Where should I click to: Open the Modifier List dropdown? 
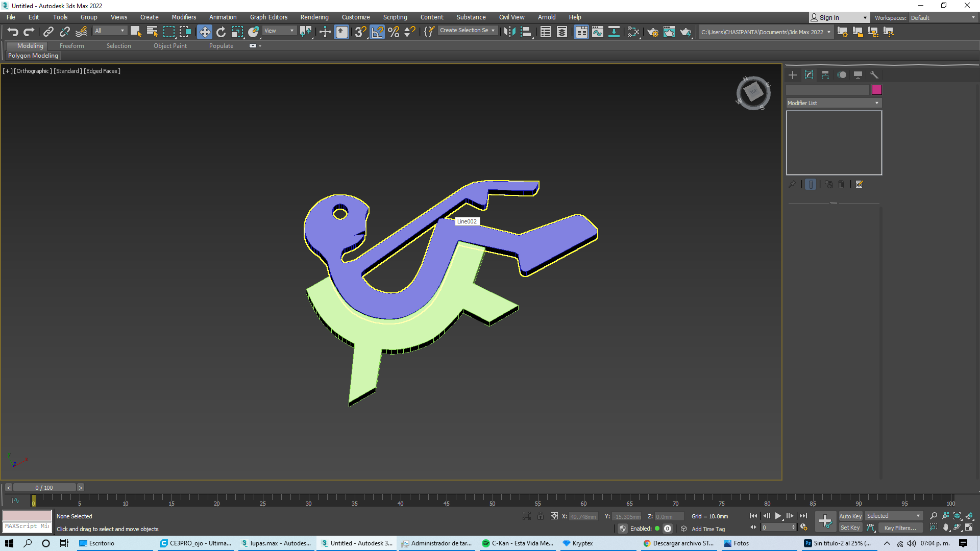(x=834, y=103)
